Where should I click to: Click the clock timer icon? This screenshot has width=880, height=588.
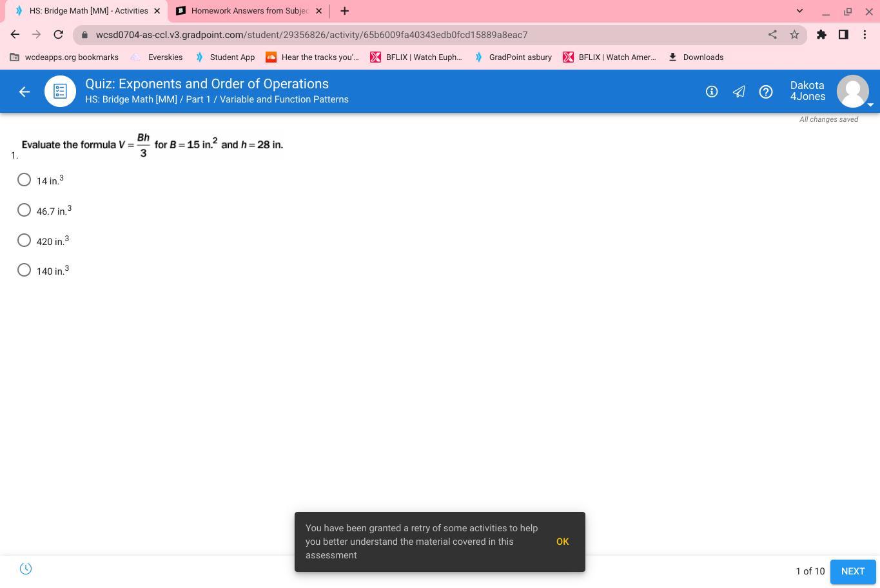[26, 569]
